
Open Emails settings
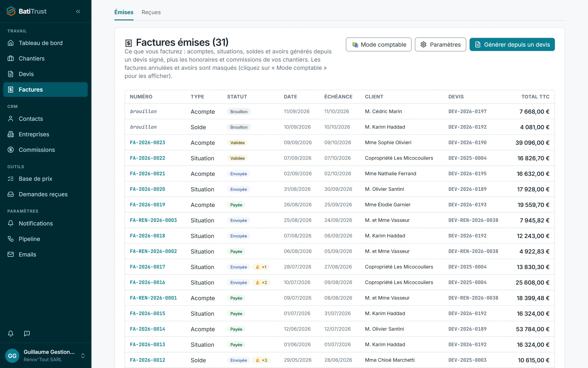[45, 255]
